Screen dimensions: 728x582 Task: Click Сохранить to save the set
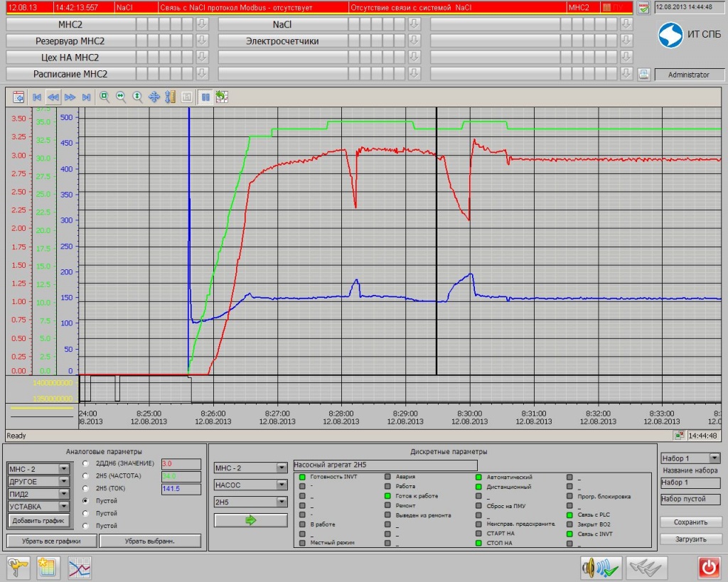(690, 522)
